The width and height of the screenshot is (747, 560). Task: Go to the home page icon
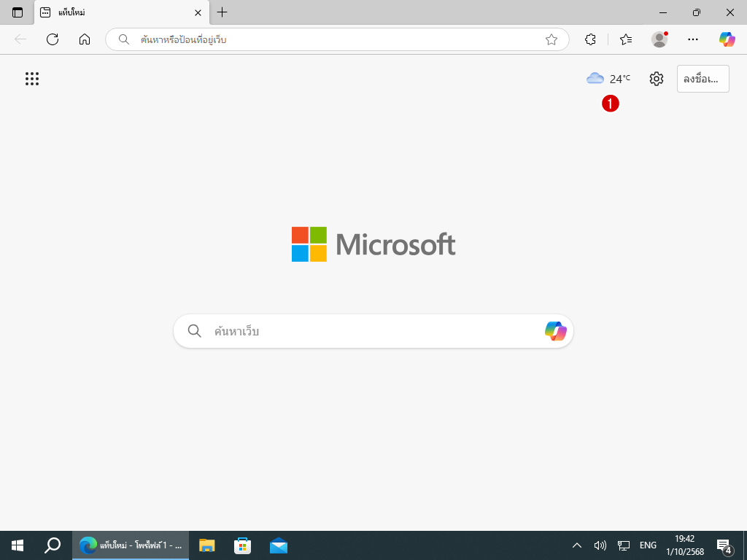click(x=85, y=39)
